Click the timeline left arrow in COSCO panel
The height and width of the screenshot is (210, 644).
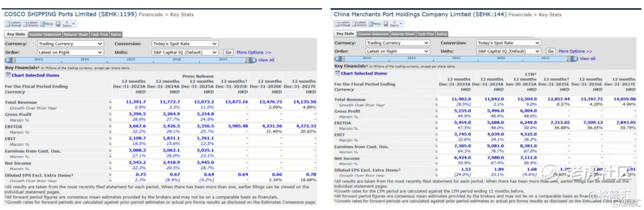[x=8, y=60]
